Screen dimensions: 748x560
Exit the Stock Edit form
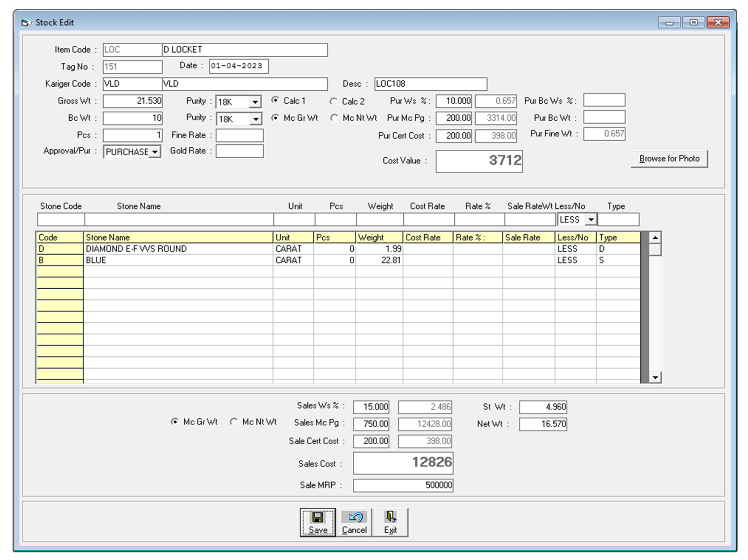click(390, 522)
